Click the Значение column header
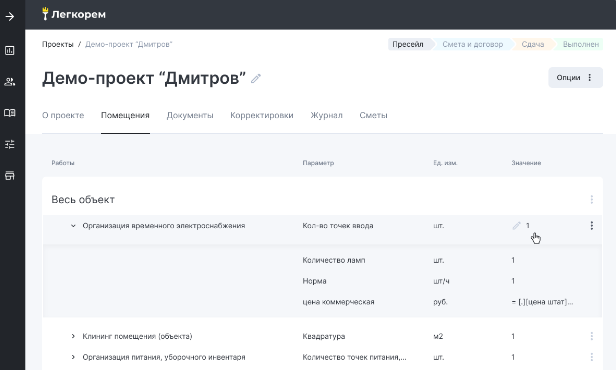 coord(526,163)
